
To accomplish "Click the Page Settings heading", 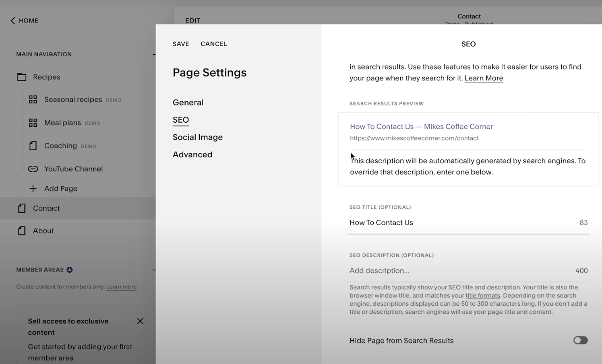I will [209, 73].
